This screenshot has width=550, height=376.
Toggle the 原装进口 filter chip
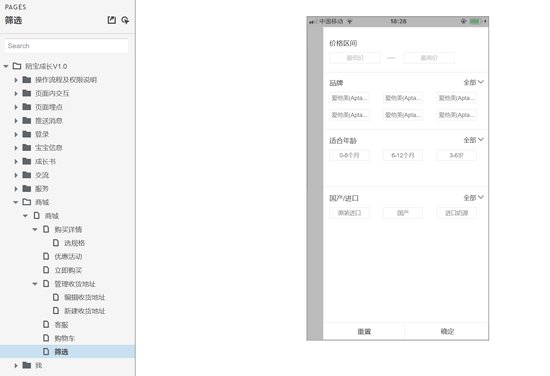click(x=349, y=213)
